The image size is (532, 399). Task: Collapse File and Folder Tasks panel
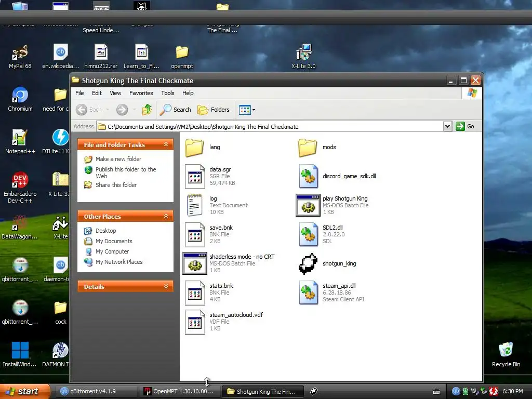click(x=166, y=144)
